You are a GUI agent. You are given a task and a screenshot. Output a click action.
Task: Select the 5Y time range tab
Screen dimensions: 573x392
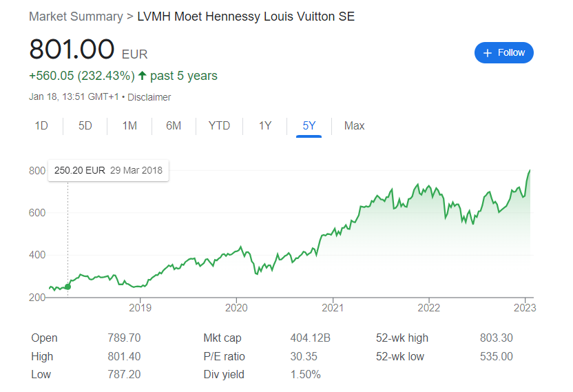click(x=309, y=126)
